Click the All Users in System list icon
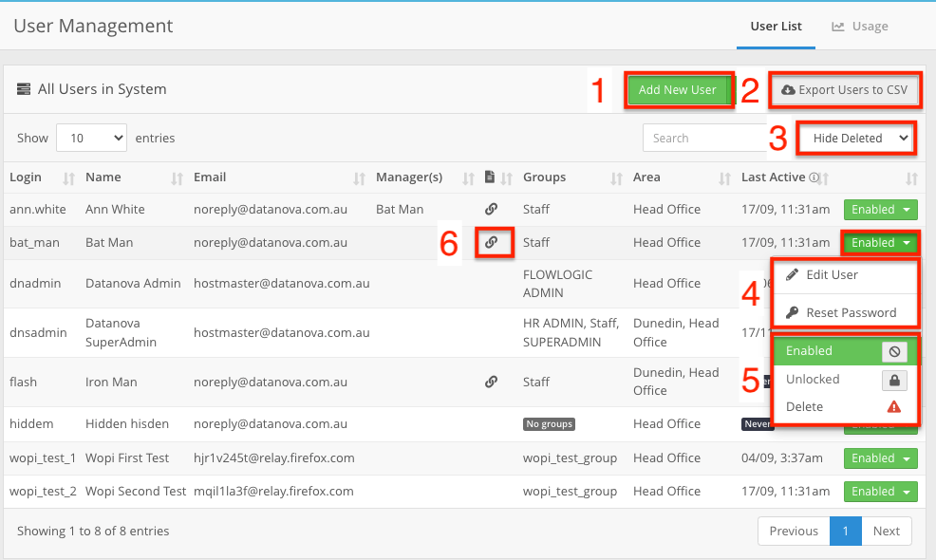 tap(24, 89)
